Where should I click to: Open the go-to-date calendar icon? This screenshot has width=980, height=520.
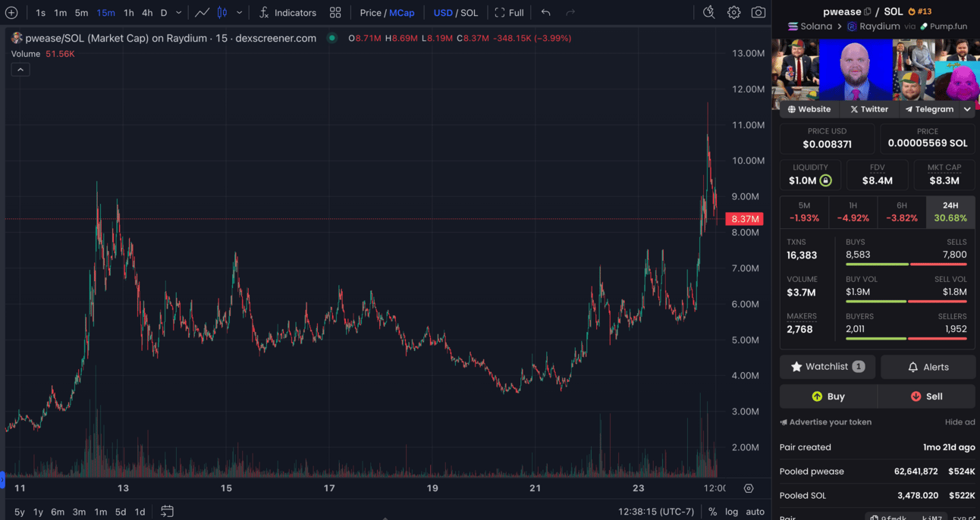(167, 512)
